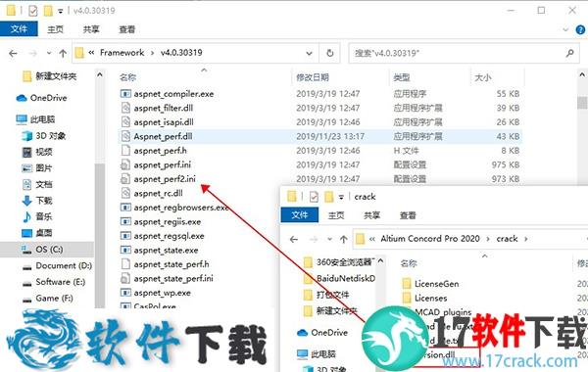588x372 pixels.
Task: Select OS (C:) drive
Action: pos(47,249)
